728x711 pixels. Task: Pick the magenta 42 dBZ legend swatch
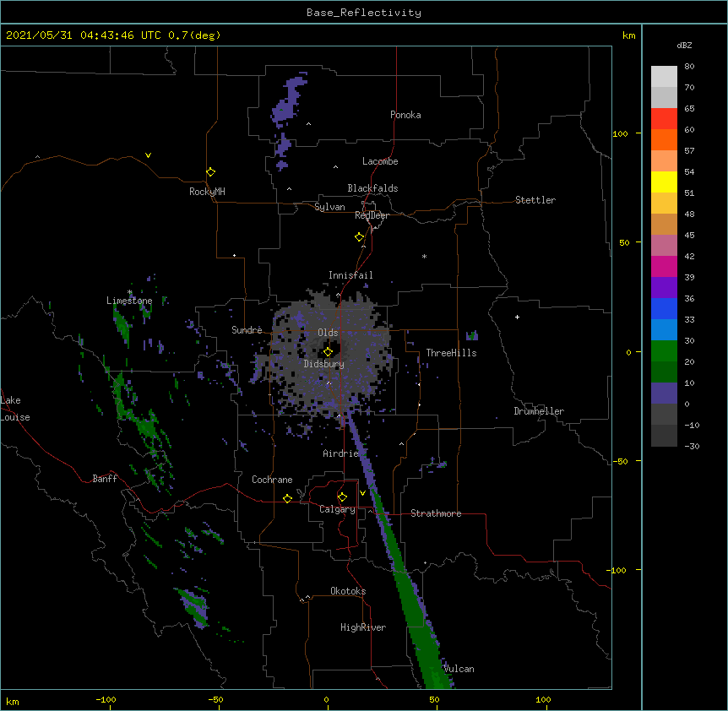(664, 266)
